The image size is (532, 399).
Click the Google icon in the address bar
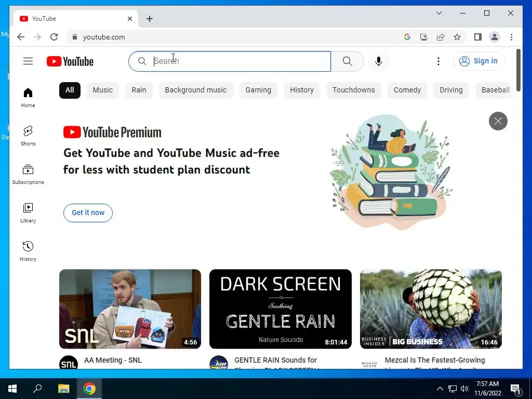tap(407, 37)
